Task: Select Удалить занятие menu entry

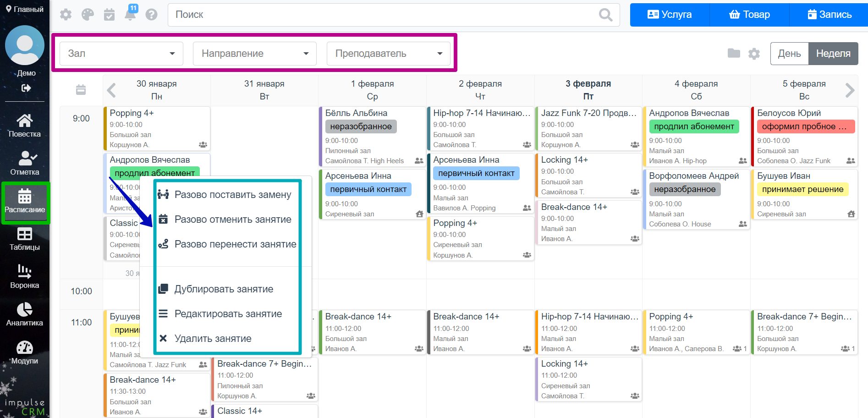Action: 213,339
